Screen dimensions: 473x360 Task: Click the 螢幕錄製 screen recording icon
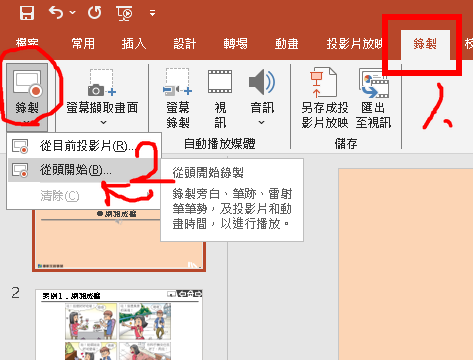pos(178,82)
